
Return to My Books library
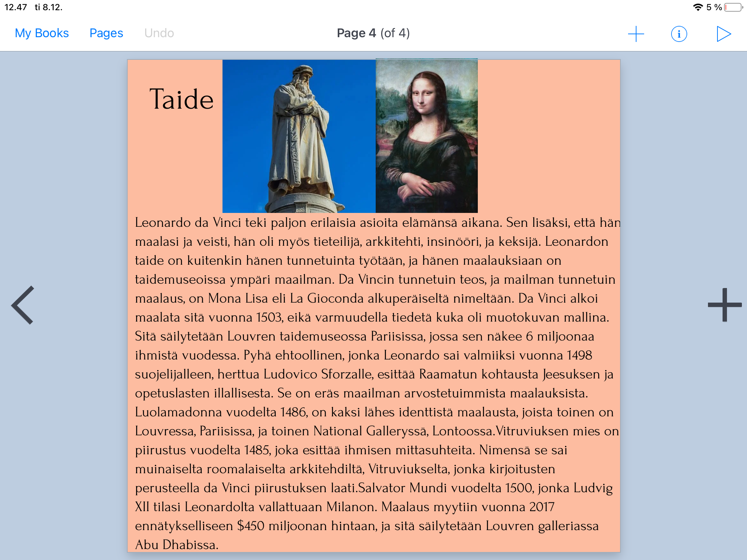pyautogui.click(x=42, y=33)
